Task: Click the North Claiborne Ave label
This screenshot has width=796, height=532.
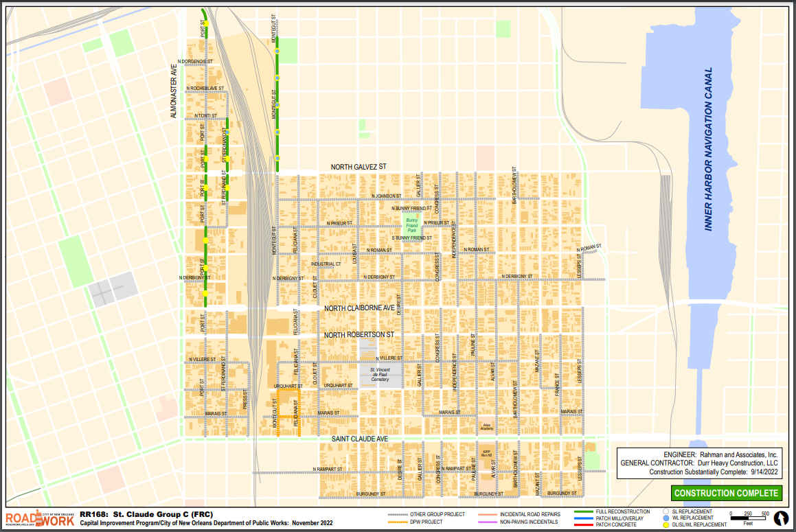Action: pyautogui.click(x=359, y=308)
